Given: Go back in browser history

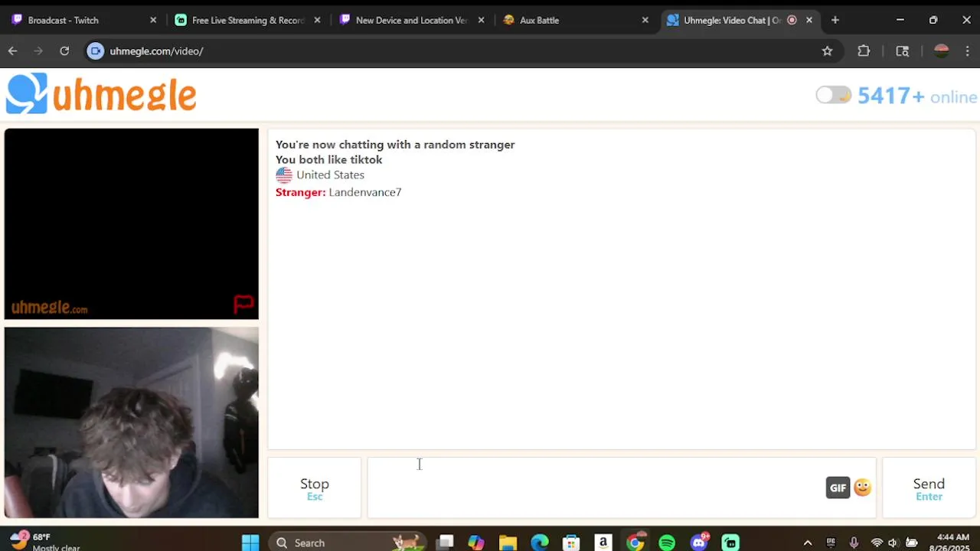Looking at the screenshot, I should 13,51.
